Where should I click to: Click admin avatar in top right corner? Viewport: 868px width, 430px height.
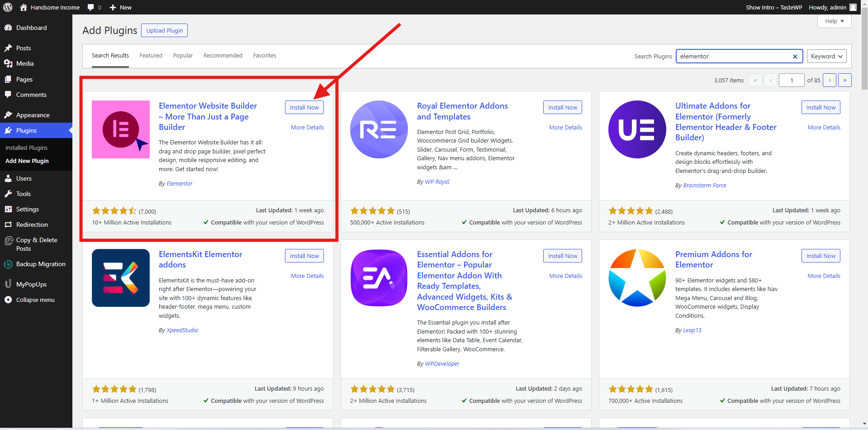pos(853,7)
